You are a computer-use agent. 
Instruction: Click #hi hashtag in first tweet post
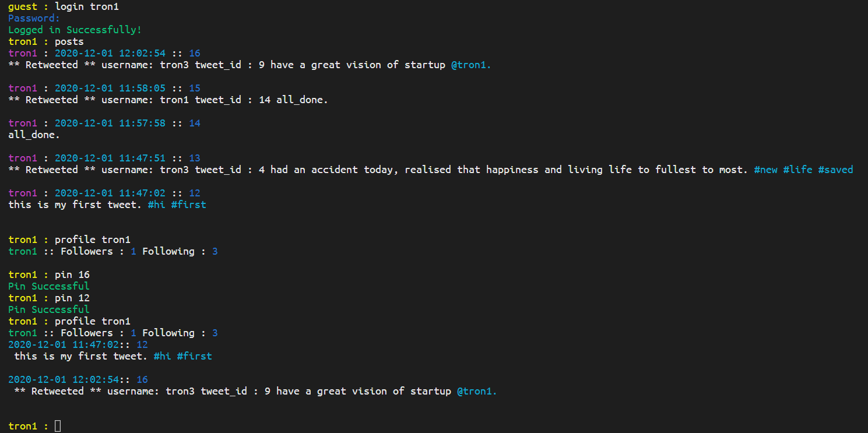[156, 205]
